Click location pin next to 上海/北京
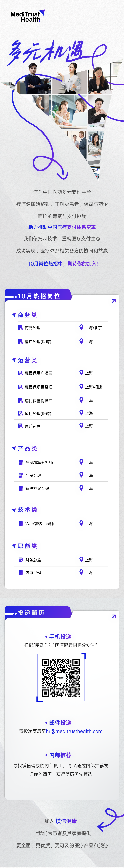 (81, 327)
